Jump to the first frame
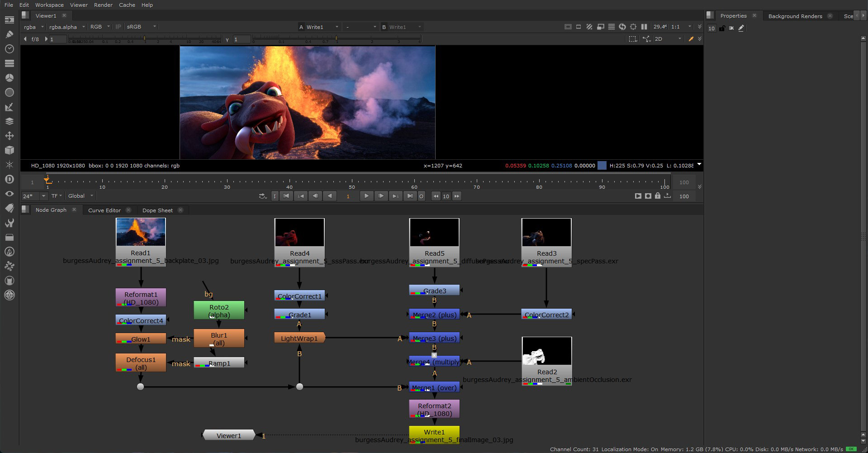This screenshot has height=453, width=868. (x=286, y=196)
